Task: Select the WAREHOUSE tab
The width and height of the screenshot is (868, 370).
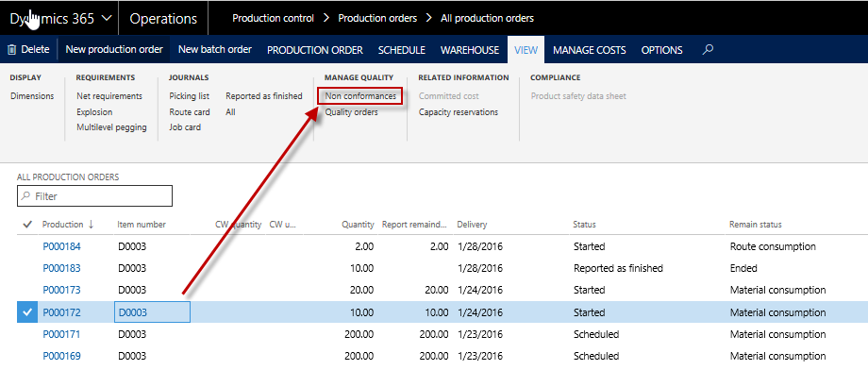Action: (470, 50)
